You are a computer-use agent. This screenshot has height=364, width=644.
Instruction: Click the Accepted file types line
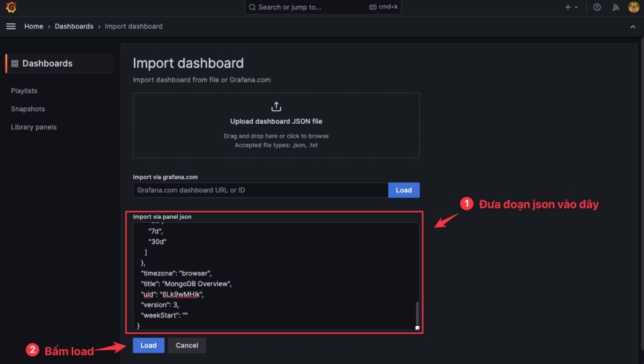276,145
